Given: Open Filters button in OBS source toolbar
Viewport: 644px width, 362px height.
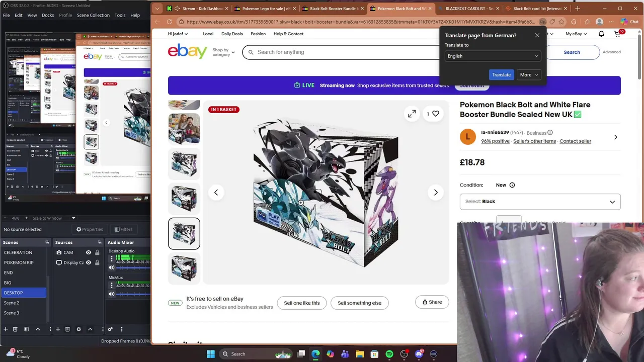Looking at the screenshot, I should pyautogui.click(x=123, y=229).
